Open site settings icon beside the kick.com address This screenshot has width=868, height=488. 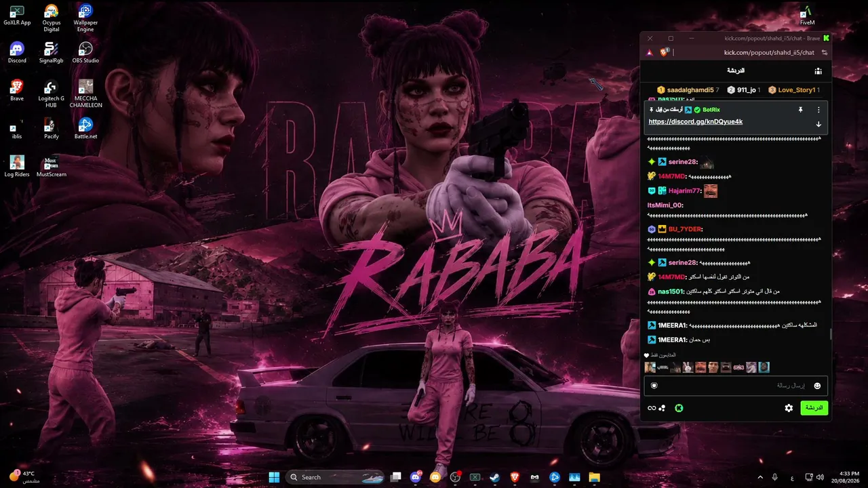pos(825,52)
